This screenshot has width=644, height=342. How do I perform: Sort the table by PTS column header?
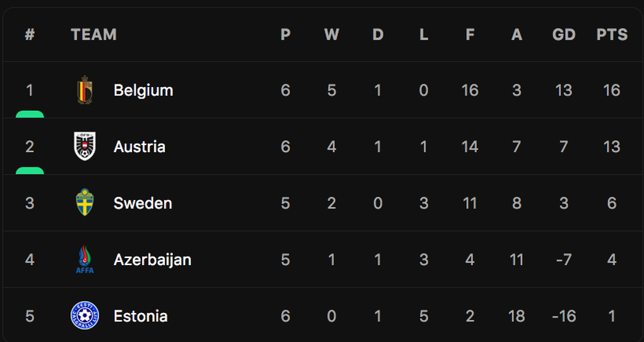612,35
